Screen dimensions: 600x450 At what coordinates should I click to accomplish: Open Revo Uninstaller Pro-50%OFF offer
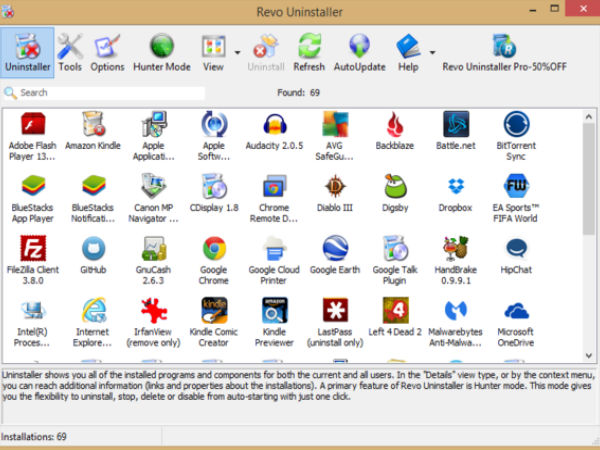click(504, 52)
